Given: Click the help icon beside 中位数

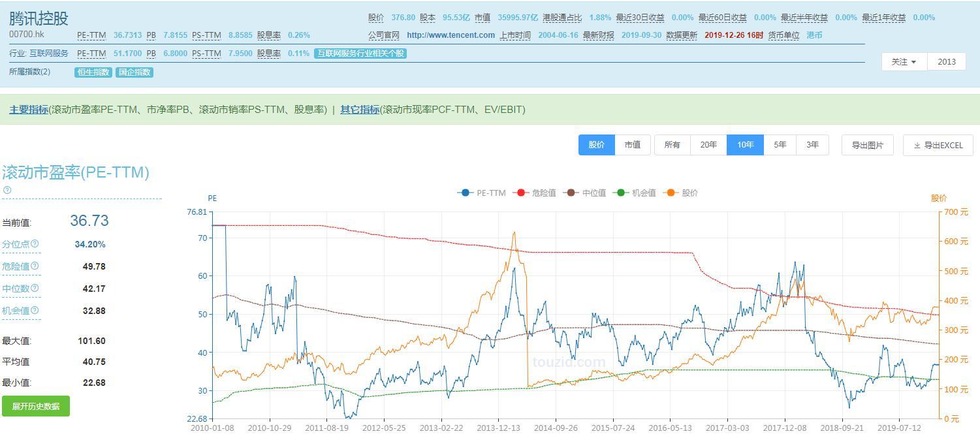Looking at the screenshot, I should pyautogui.click(x=35, y=288).
